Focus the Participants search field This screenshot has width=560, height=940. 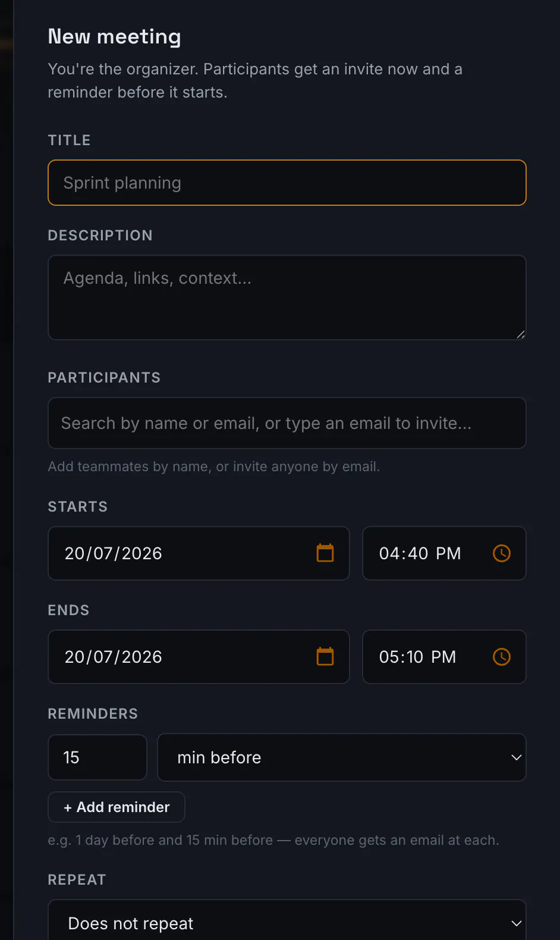coord(287,423)
